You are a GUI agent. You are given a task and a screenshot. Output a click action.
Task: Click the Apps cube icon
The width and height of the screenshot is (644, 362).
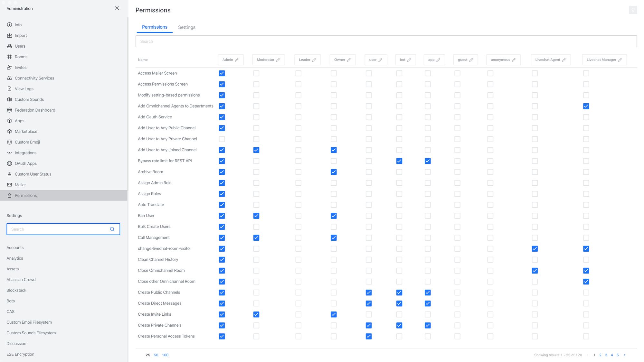[x=10, y=121]
